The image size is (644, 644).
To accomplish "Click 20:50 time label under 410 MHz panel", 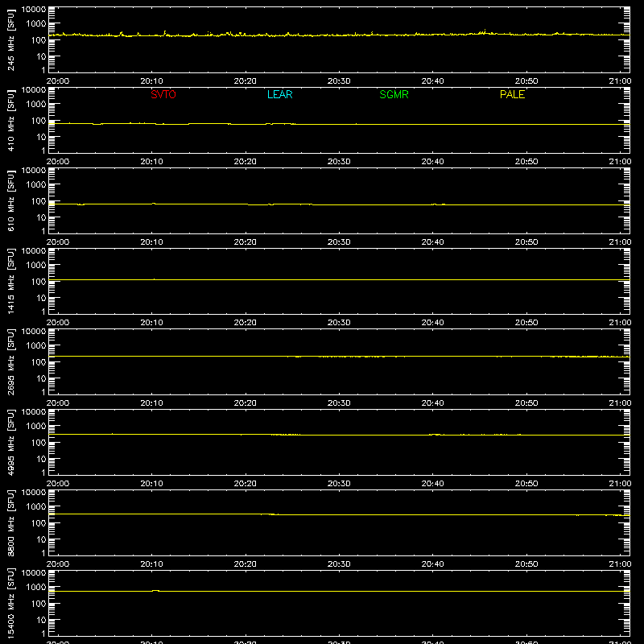I will [526, 162].
